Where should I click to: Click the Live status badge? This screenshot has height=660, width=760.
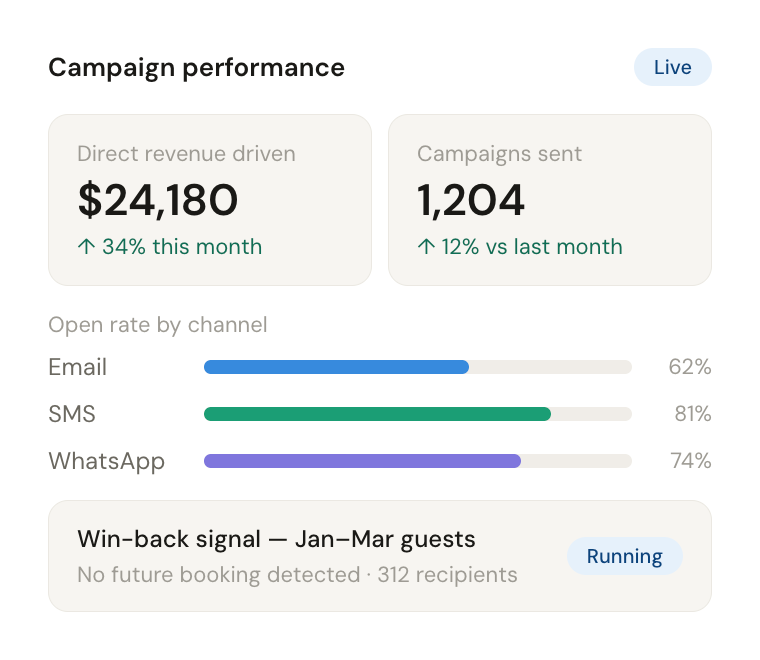pyautogui.click(x=672, y=67)
